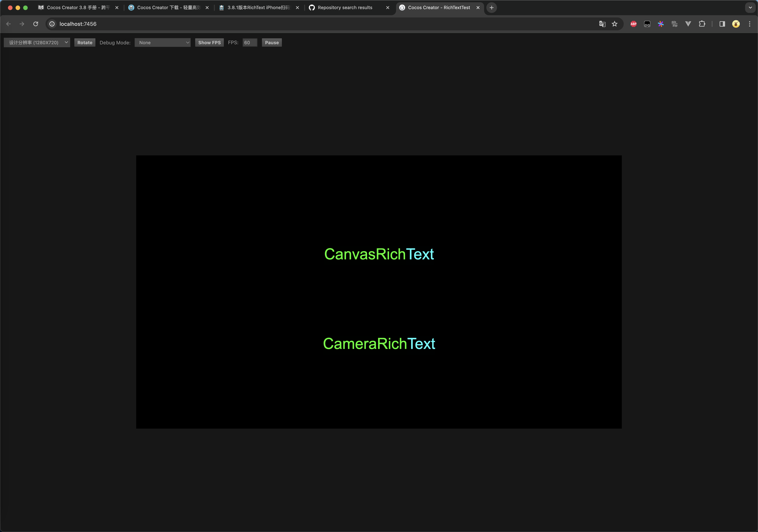Viewport: 758px width, 532px height.
Task: Toggle the browser side panel icon
Action: tap(722, 24)
